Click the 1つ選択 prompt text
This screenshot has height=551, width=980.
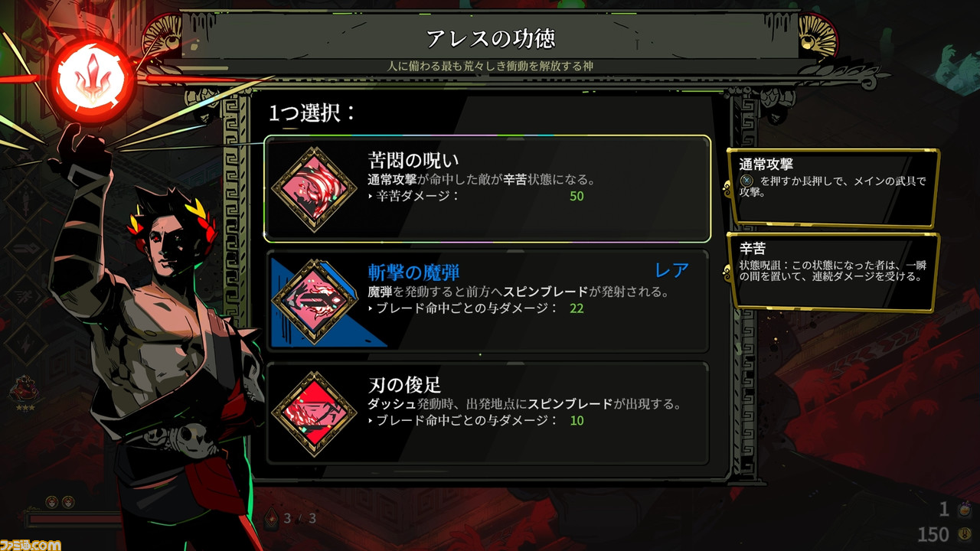click(x=312, y=113)
